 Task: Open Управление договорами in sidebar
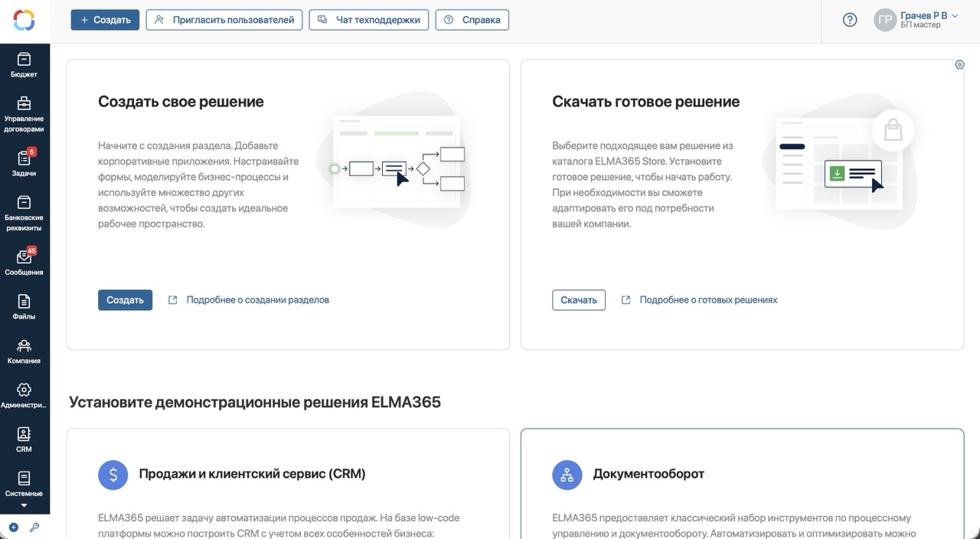pyautogui.click(x=24, y=115)
